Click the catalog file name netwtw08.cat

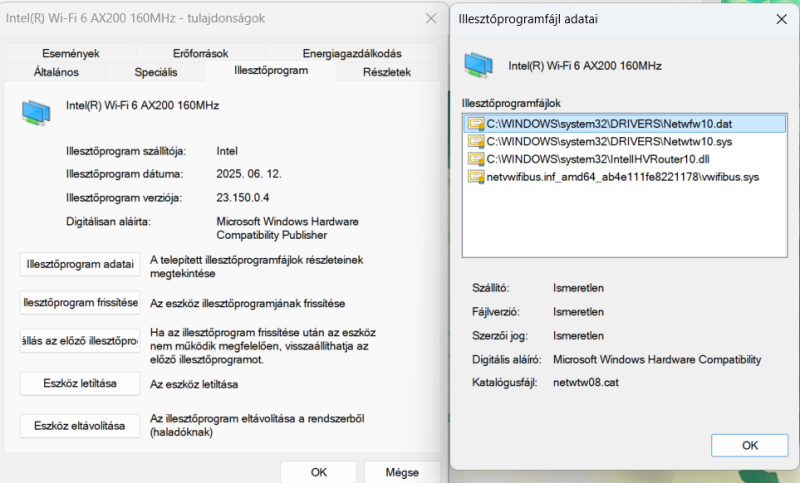[x=586, y=383]
